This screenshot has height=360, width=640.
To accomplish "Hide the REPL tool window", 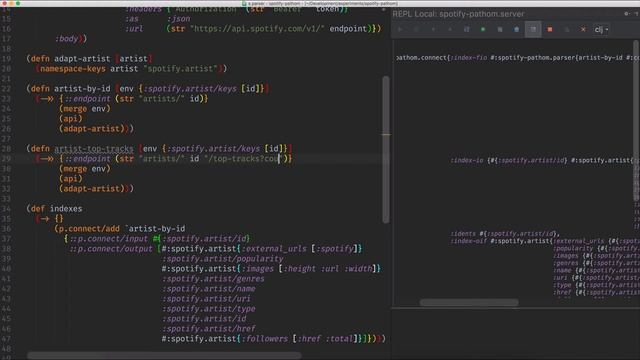I will pos(636,13).
